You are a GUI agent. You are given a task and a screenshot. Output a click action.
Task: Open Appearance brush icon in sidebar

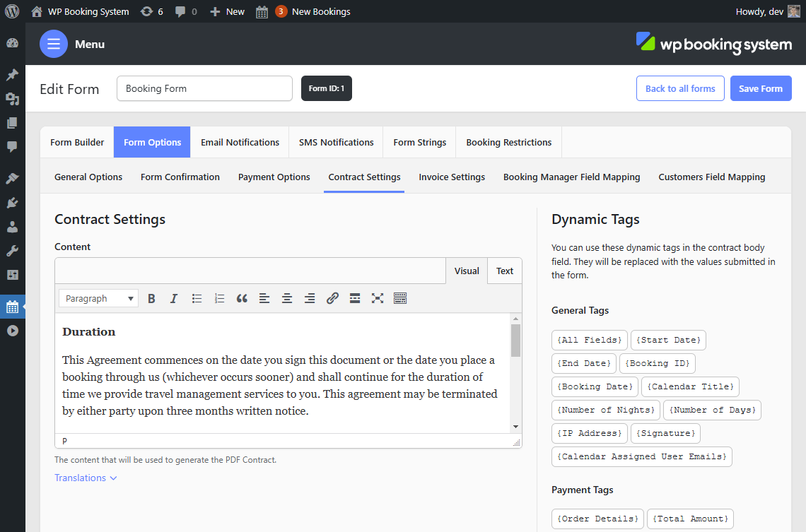[x=12, y=178]
